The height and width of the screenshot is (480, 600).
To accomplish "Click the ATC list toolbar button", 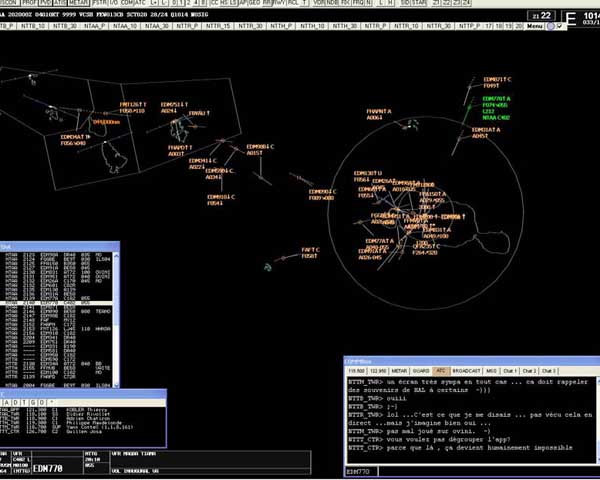I will [x=141, y=3].
